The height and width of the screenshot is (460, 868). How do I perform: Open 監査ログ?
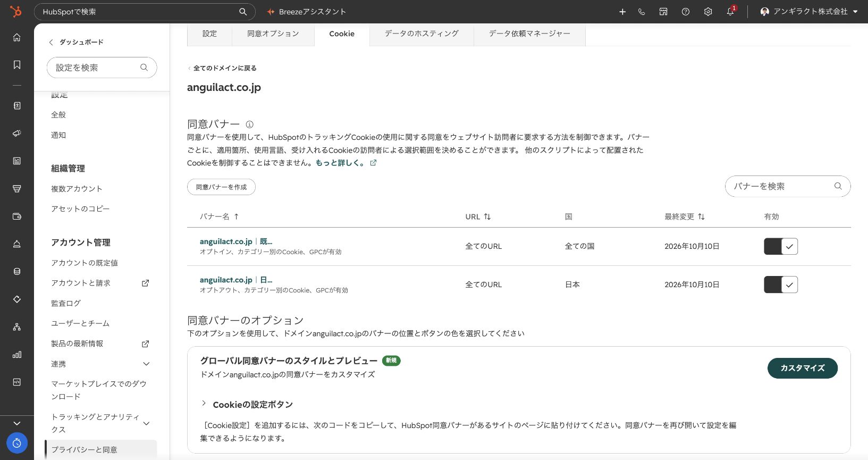click(66, 303)
